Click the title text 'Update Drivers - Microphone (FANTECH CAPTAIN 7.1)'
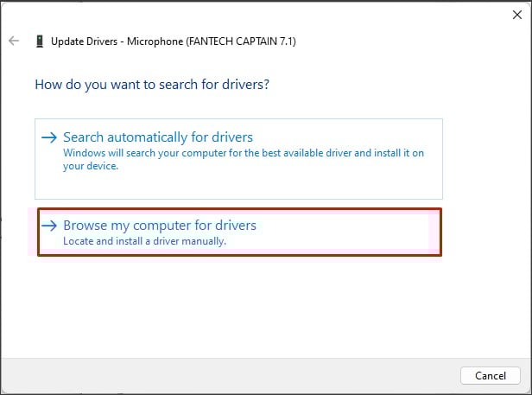Screen dimensions: 532x395 tap(174, 41)
